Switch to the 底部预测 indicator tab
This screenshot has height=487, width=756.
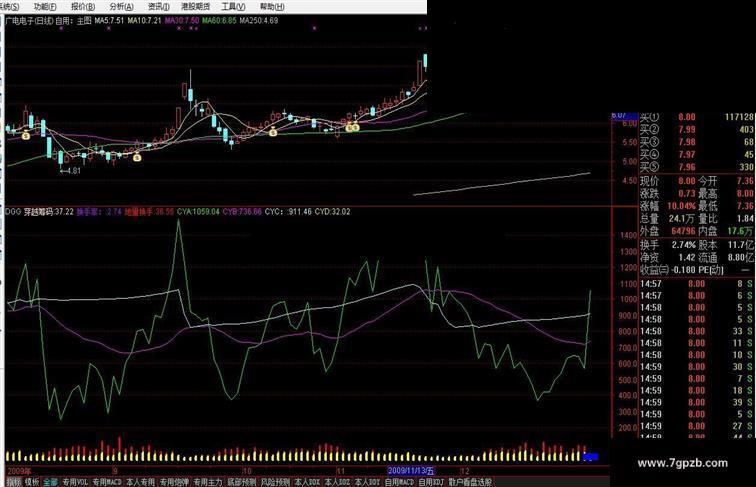242,482
